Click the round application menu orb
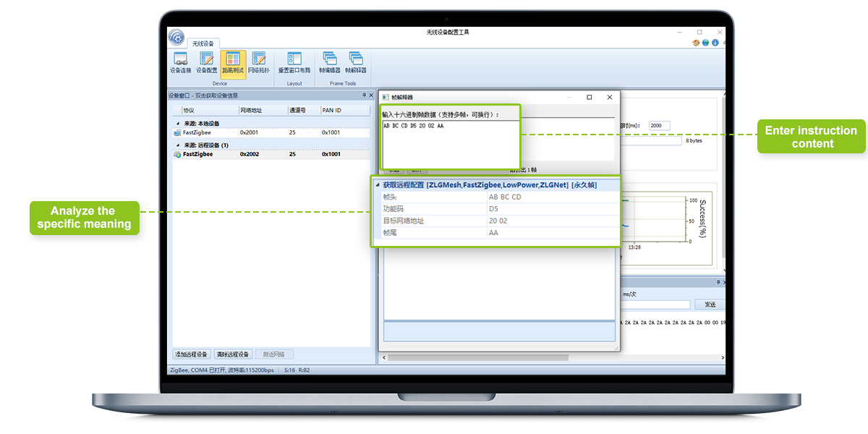 click(x=176, y=37)
